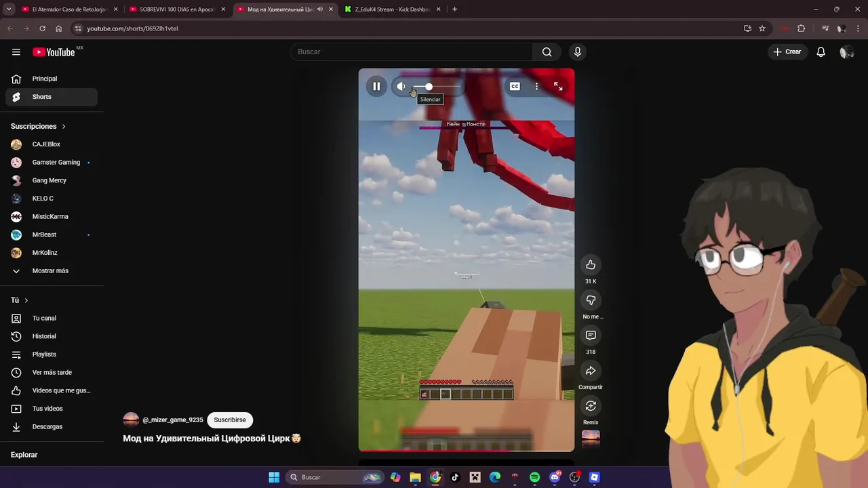Open browser extensions puzzle icon
Screen dimensions: 868x488
[x=802, y=28]
